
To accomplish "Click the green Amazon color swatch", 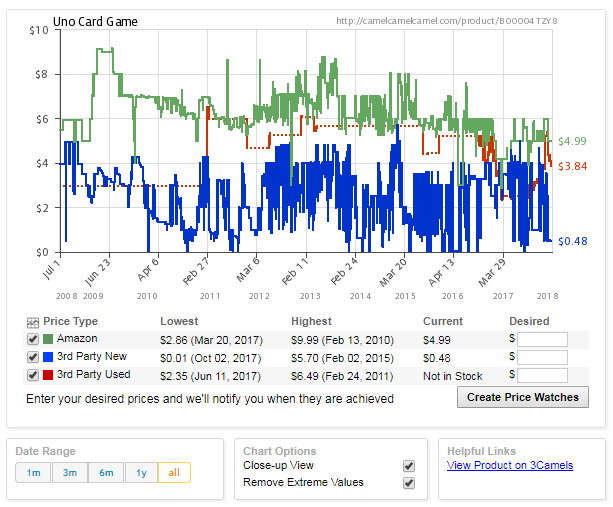I will point(47,340).
